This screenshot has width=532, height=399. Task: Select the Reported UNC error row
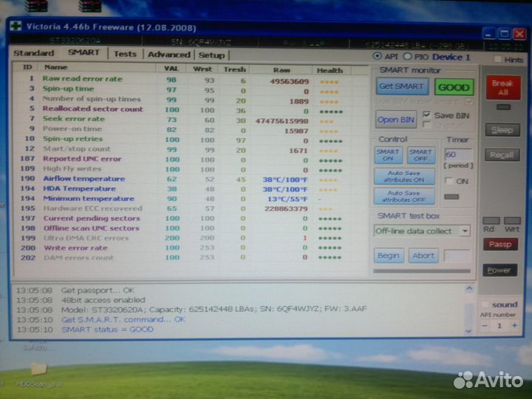point(190,159)
